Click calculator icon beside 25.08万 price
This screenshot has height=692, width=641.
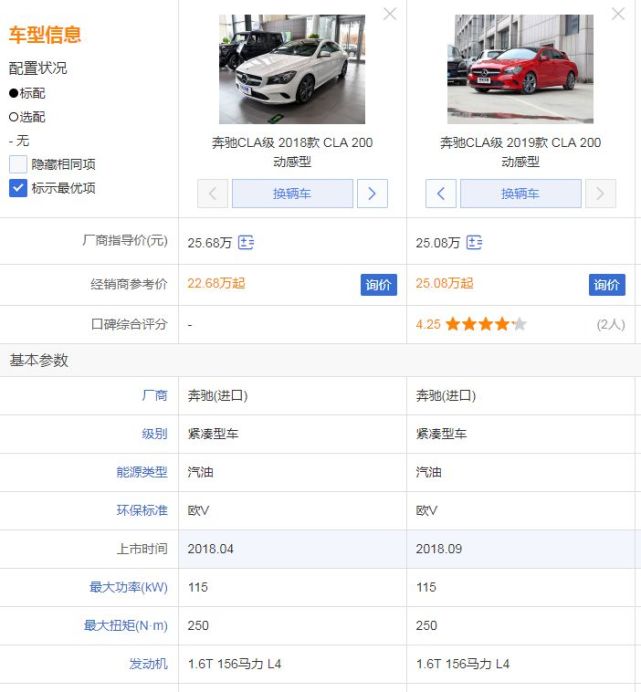pyautogui.click(x=474, y=242)
